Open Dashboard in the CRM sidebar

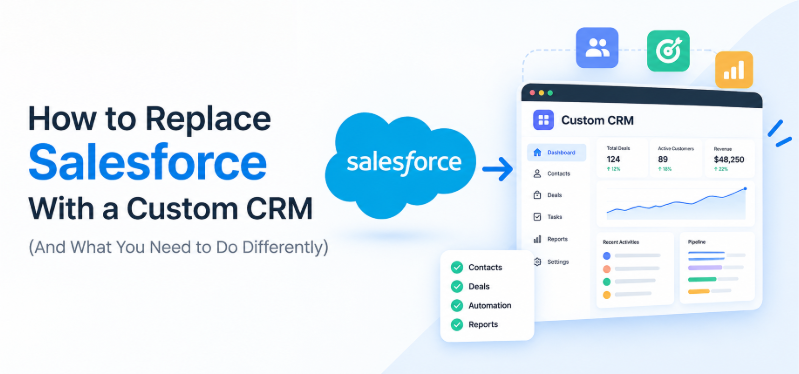[556, 152]
